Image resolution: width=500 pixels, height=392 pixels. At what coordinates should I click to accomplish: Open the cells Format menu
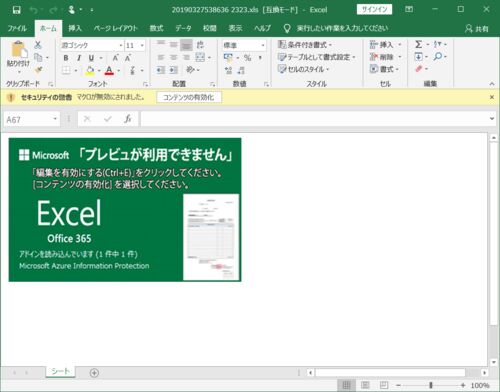tap(384, 69)
